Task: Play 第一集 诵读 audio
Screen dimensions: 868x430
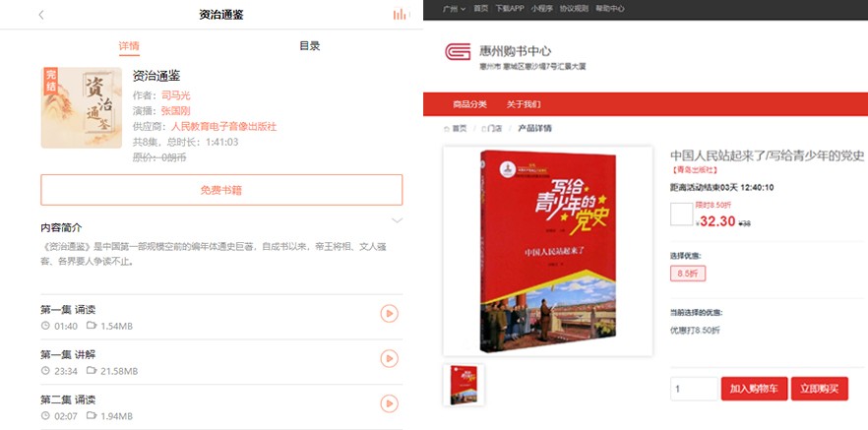Action: point(389,314)
